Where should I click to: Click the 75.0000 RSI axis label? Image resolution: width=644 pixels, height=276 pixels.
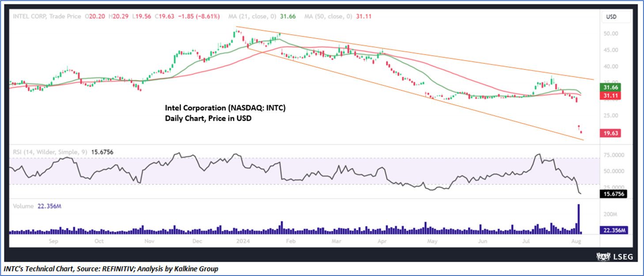(x=614, y=155)
